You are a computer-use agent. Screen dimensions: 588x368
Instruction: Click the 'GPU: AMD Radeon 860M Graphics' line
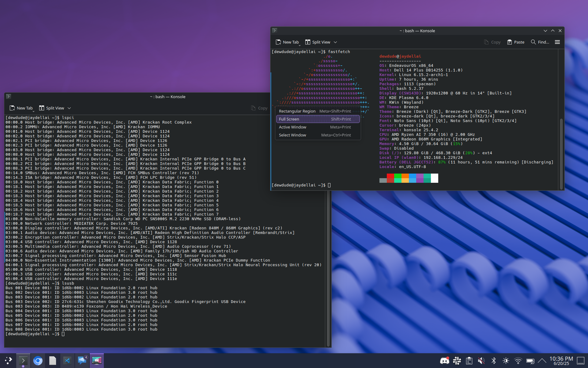(x=431, y=139)
